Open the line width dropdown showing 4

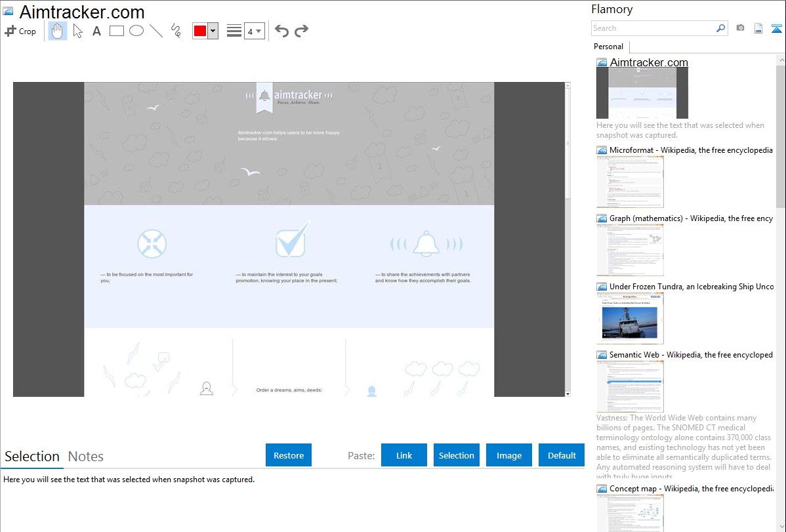pos(254,31)
